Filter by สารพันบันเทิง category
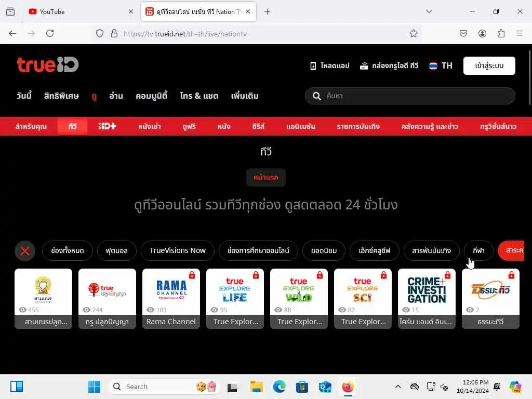Screen dimensions: 532x399 tap(431, 251)
